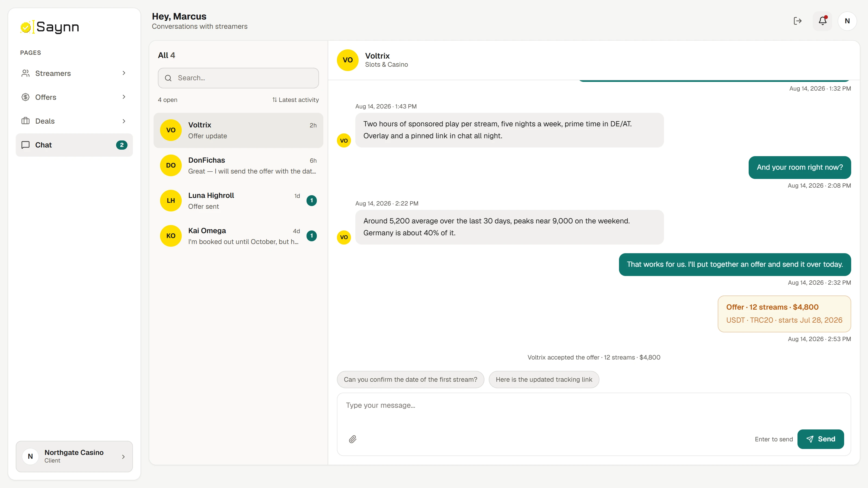Click the search magnifier icon
Screen dimensions: 868x488
(x=168, y=78)
